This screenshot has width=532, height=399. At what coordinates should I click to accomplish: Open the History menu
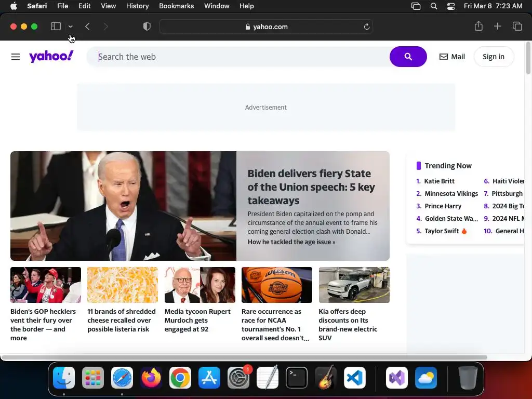coord(137,6)
